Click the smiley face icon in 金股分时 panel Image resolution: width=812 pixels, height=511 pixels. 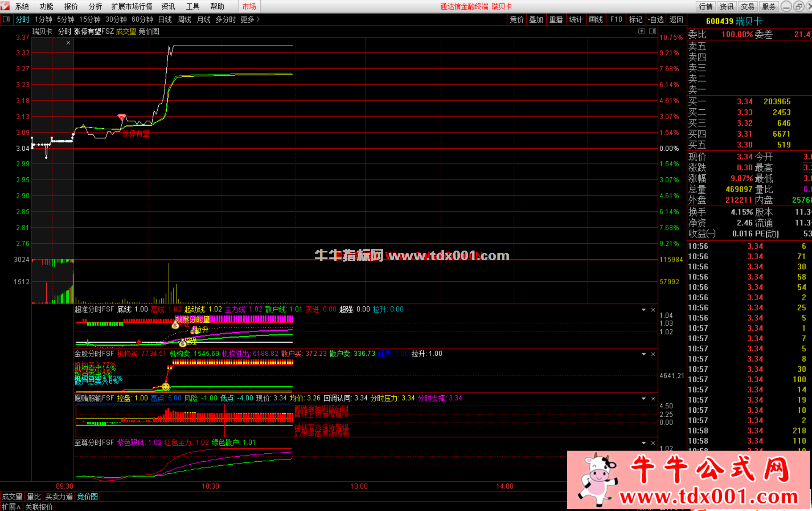pos(166,386)
